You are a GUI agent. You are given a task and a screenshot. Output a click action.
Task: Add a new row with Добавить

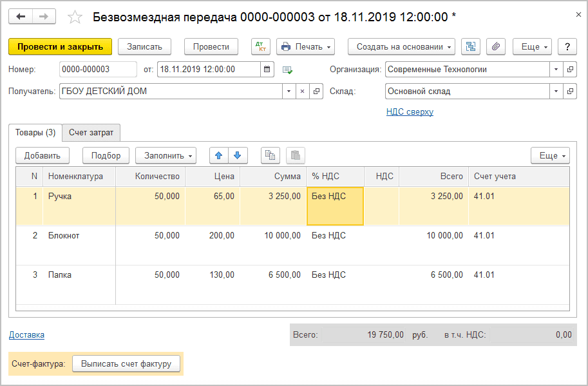[43, 155]
